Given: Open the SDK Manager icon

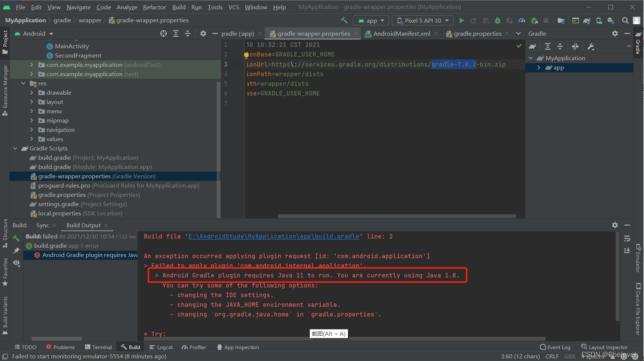Looking at the screenshot, I should point(611,20).
